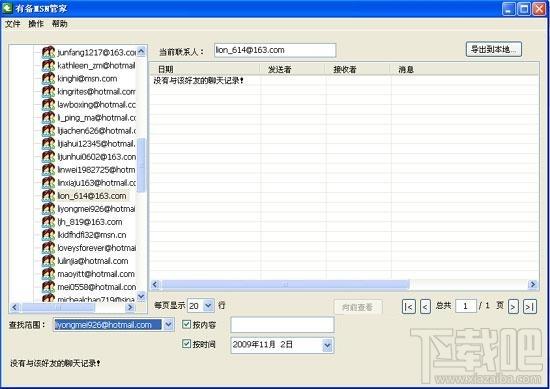Click the contact list scroll down arrow

click(x=141, y=297)
